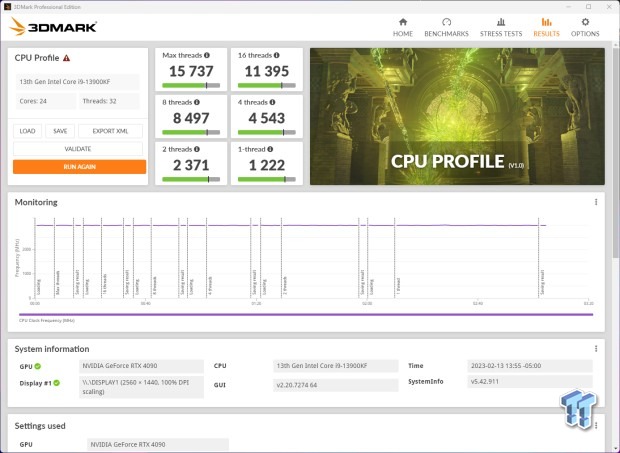
Task: Open System information three-dot menu
Action: 596,349
